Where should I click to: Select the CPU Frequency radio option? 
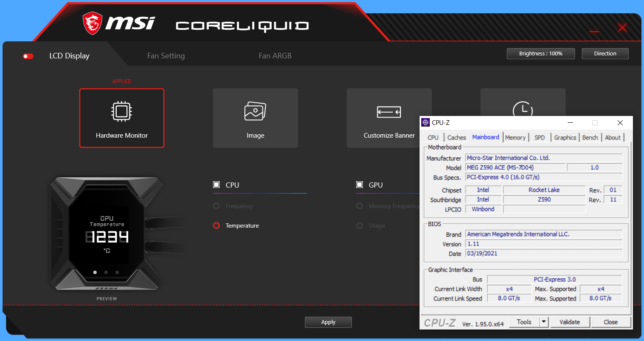[216, 206]
